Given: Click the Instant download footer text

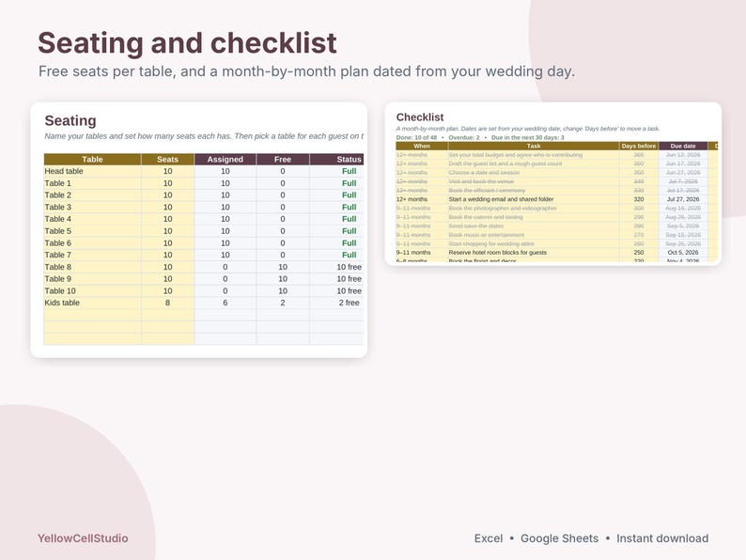Looking at the screenshot, I should (x=662, y=538).
